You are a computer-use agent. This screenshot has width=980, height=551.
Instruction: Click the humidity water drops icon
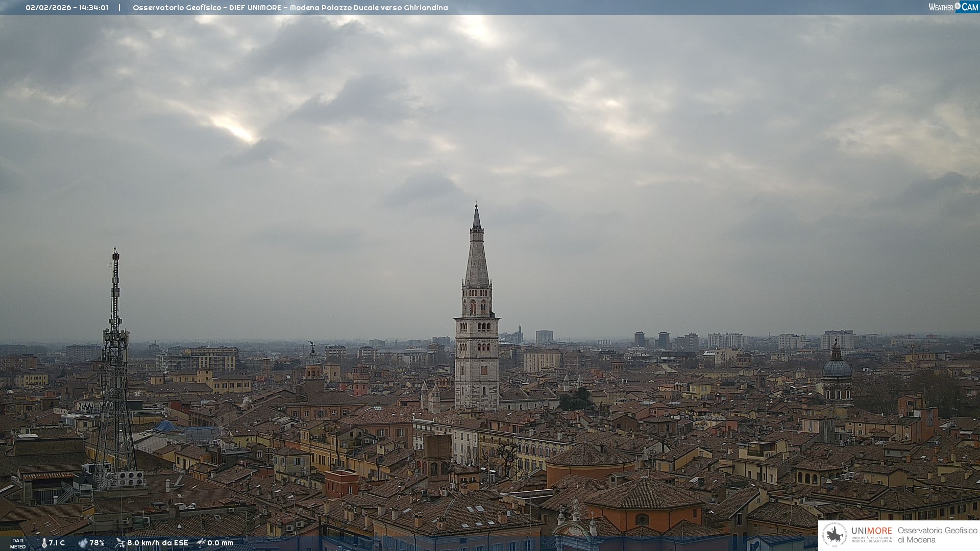[x=83, y=543]
